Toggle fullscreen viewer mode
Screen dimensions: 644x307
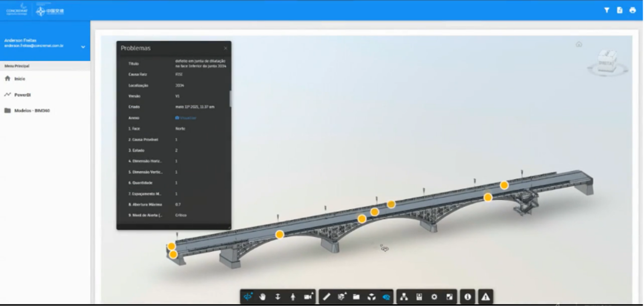(449, 297)
